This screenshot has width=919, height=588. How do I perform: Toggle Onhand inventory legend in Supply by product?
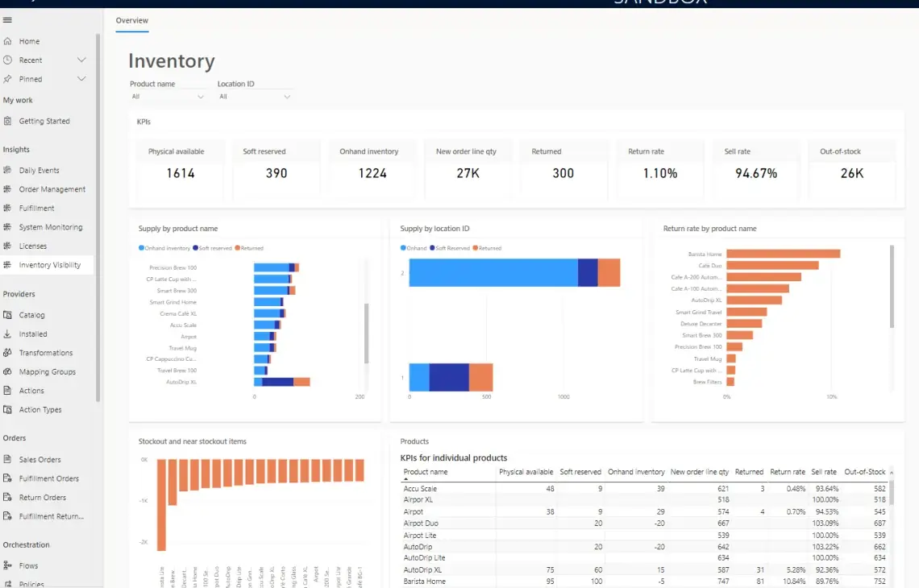164,248
